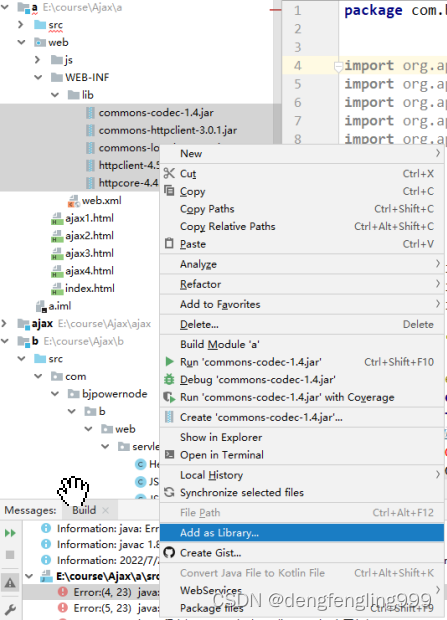
Task: Click the Debug bug icon
Action: [169, 379]
